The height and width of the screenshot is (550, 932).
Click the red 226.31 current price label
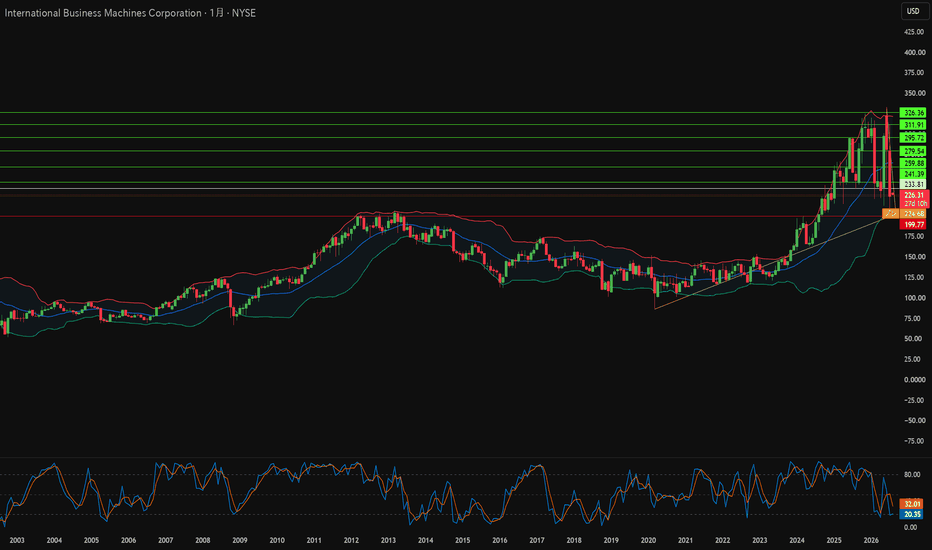pyautogui.click(x=914, y=199)
